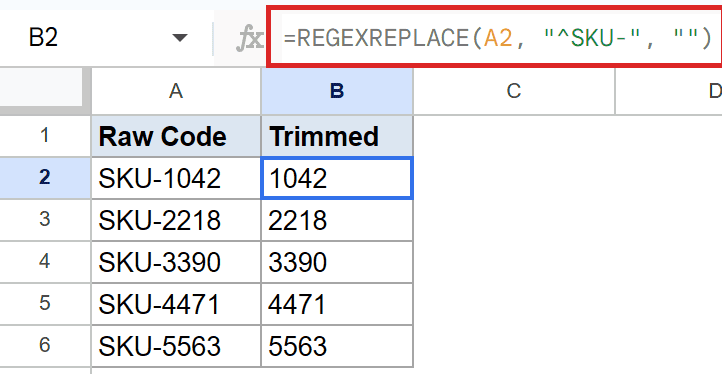The height and width of the screenshot is (374, 722).
Task: Select row 2 header
Action: tap(45, 178)
